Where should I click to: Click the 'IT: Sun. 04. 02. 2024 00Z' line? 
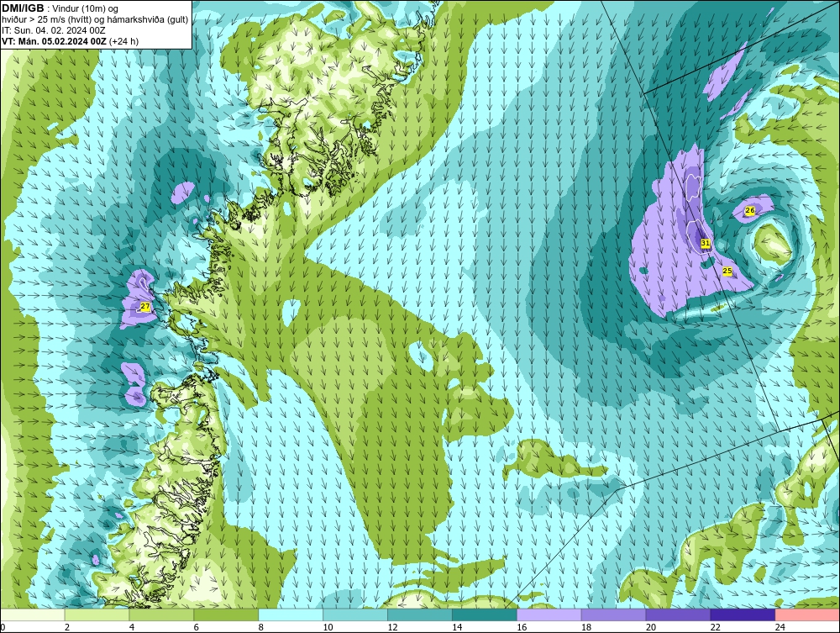point(54,30)
